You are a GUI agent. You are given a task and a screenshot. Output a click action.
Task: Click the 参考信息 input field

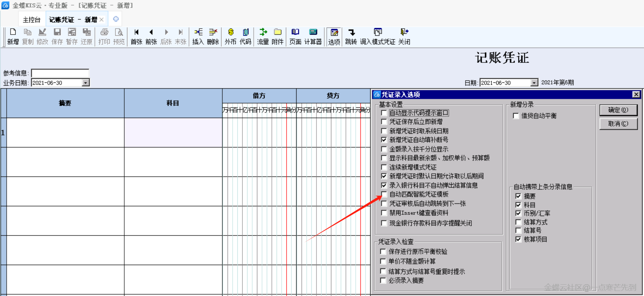click(x=60, y=73)
